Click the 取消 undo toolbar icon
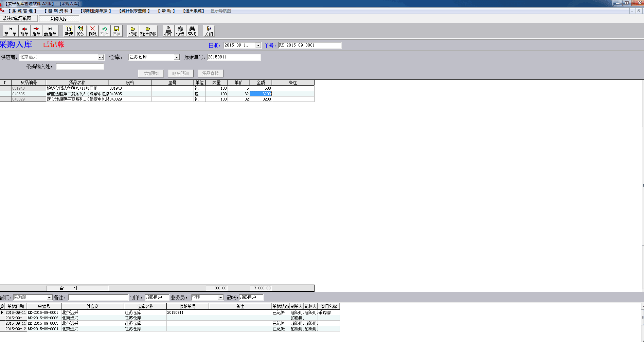Viewport: 644px width, 342px height. (104, 31)
